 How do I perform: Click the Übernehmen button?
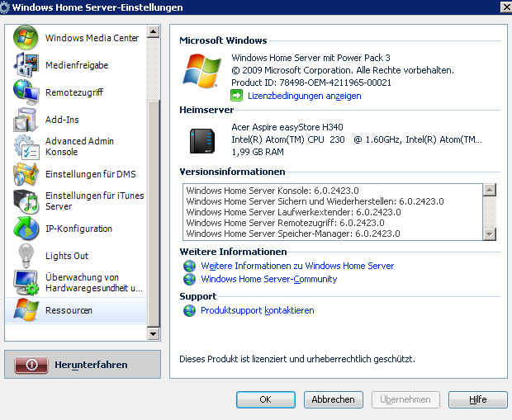coord(405,399)
